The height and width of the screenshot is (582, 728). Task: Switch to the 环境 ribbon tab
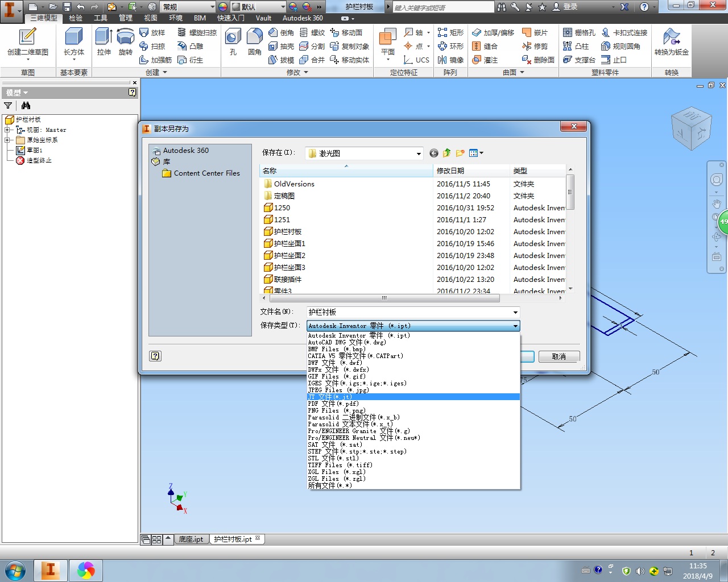(x=176, y=18)
